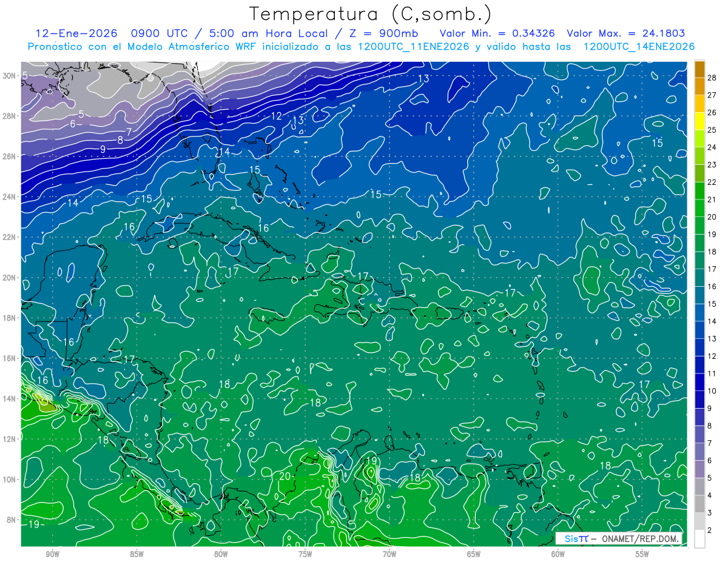Click latitude axis label '8N'
Screen dimensions: 728x562
(x=12, y=520)
